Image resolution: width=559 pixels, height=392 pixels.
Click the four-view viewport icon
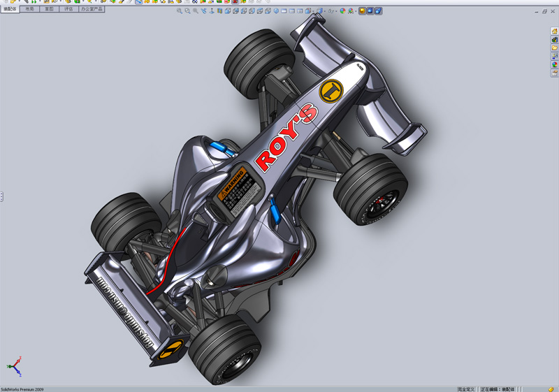tap(300, 11)
